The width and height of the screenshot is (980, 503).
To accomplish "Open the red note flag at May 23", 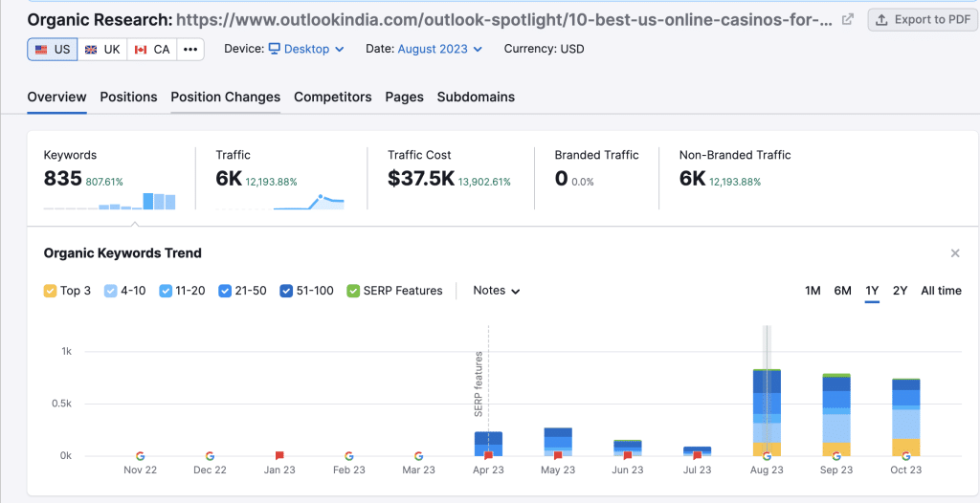I will coord(558,456).
